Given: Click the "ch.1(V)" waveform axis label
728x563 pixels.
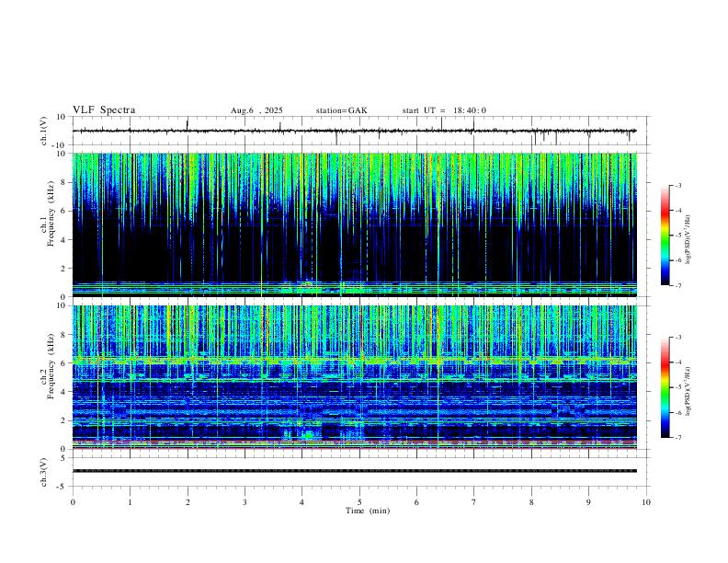Looking at the screenshot, I should [x=44, y=131].
